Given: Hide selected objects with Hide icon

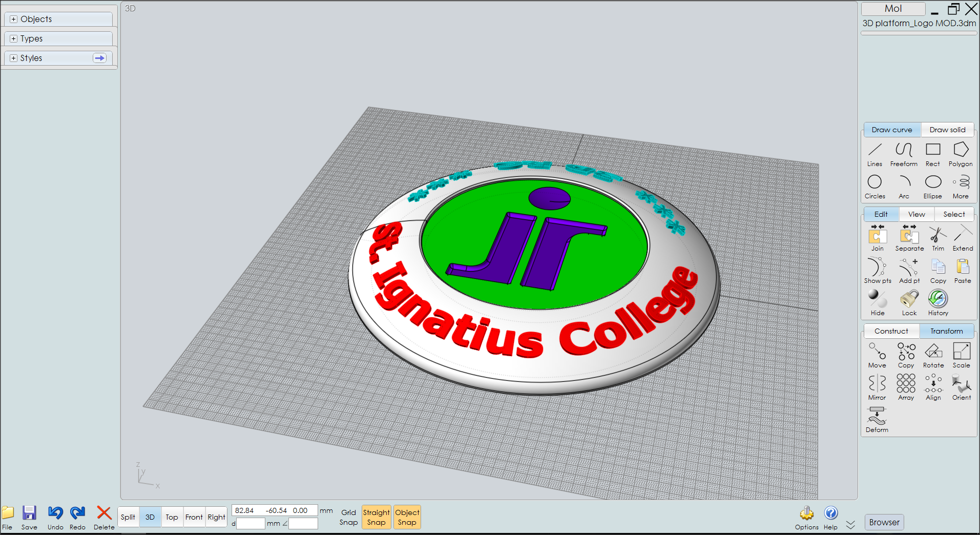Looking at the screenshot, I should tap(878, 303).
